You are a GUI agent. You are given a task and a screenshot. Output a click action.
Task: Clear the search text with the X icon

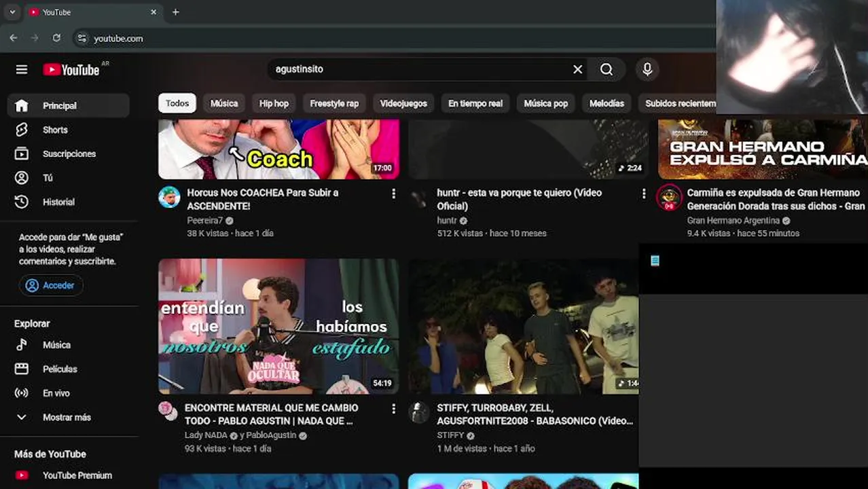(x=577, y=69)
